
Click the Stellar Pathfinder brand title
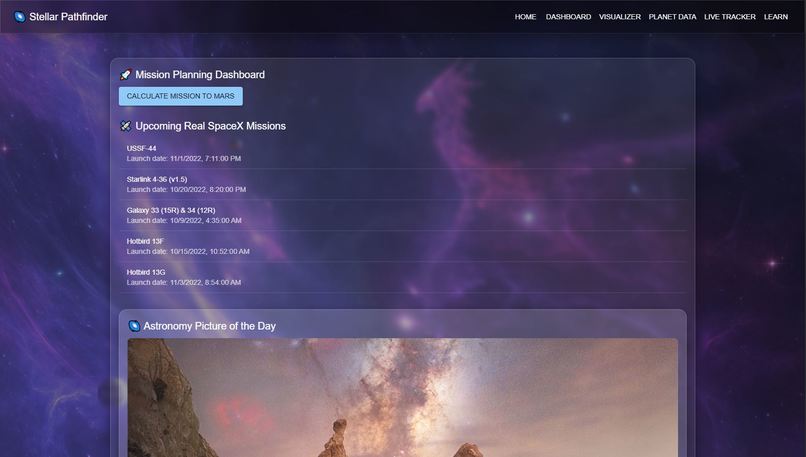[x=68, y=17]
